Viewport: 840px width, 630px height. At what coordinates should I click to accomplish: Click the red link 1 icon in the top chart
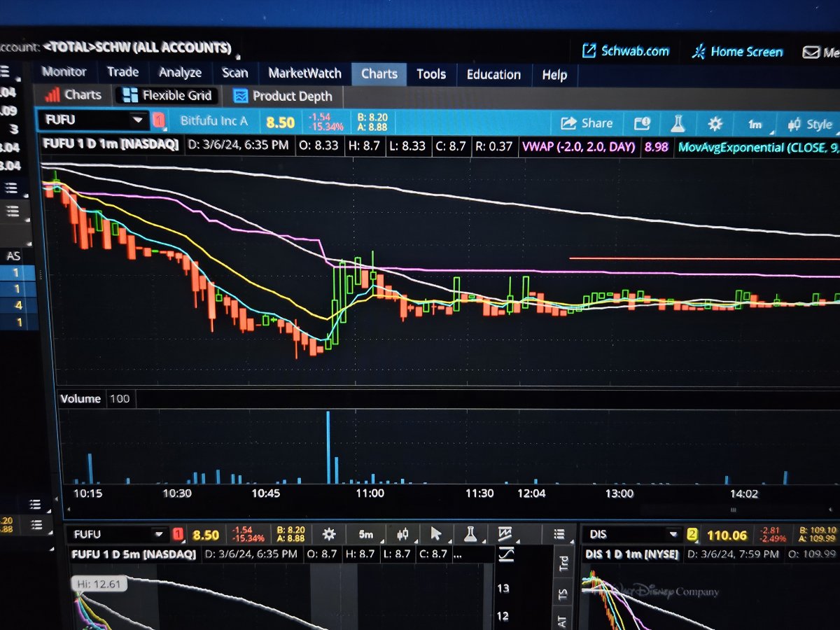click(159, 120)
